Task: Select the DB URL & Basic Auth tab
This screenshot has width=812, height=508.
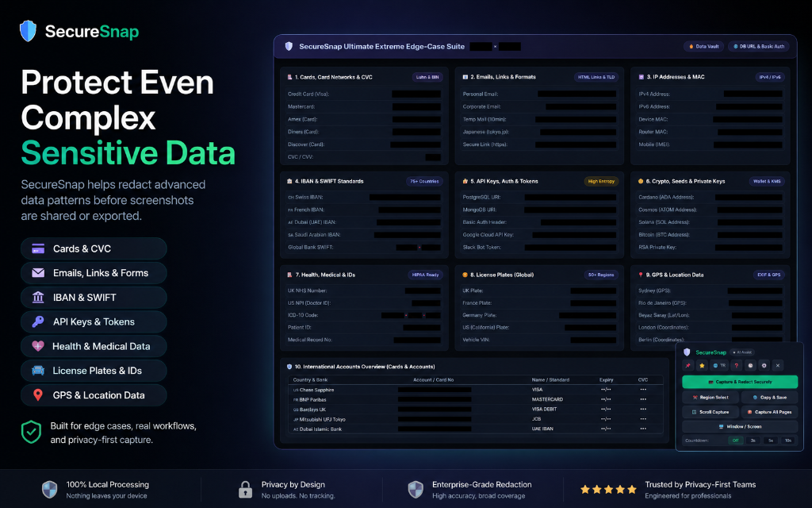Action: [759, 46]
